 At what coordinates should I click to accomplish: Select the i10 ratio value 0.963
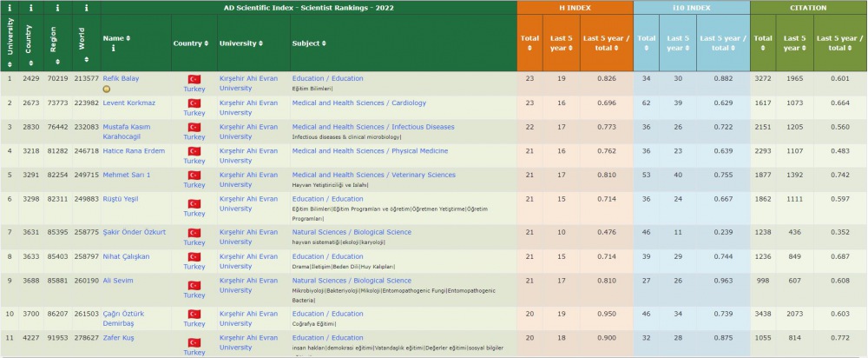(x=723, y=281)
